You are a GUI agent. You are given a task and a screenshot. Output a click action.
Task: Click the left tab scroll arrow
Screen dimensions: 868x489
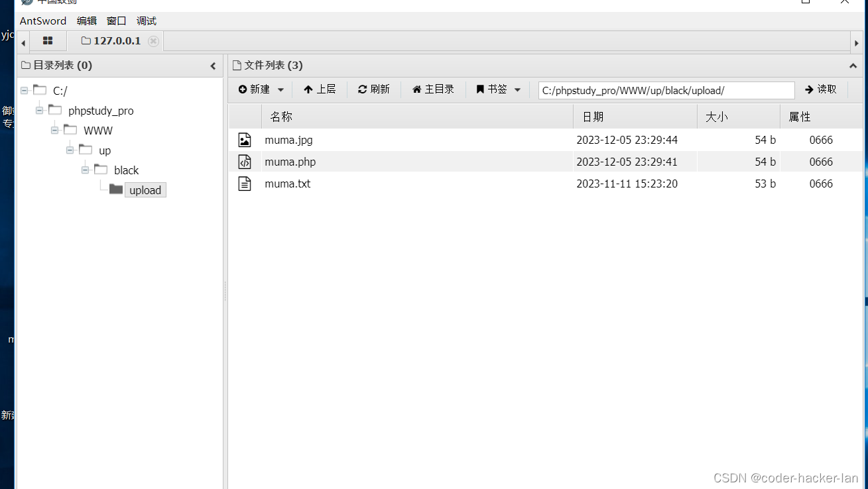click(x=23, y=43)
